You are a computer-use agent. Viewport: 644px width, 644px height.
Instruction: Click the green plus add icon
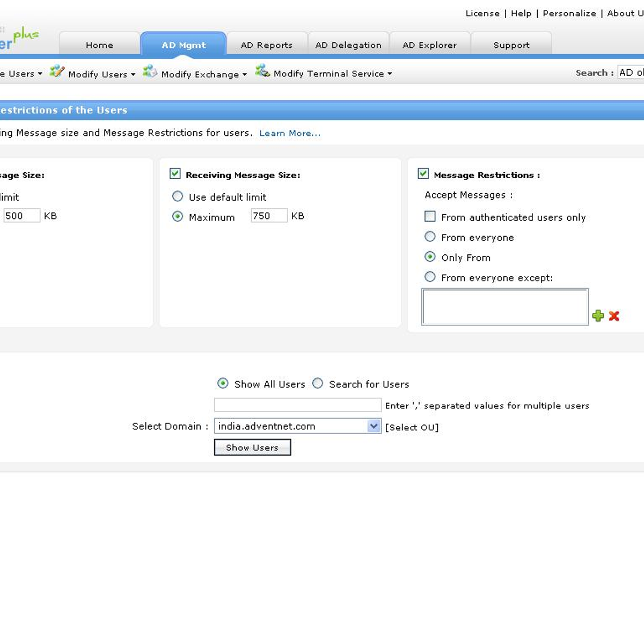(x=598, y=316)
